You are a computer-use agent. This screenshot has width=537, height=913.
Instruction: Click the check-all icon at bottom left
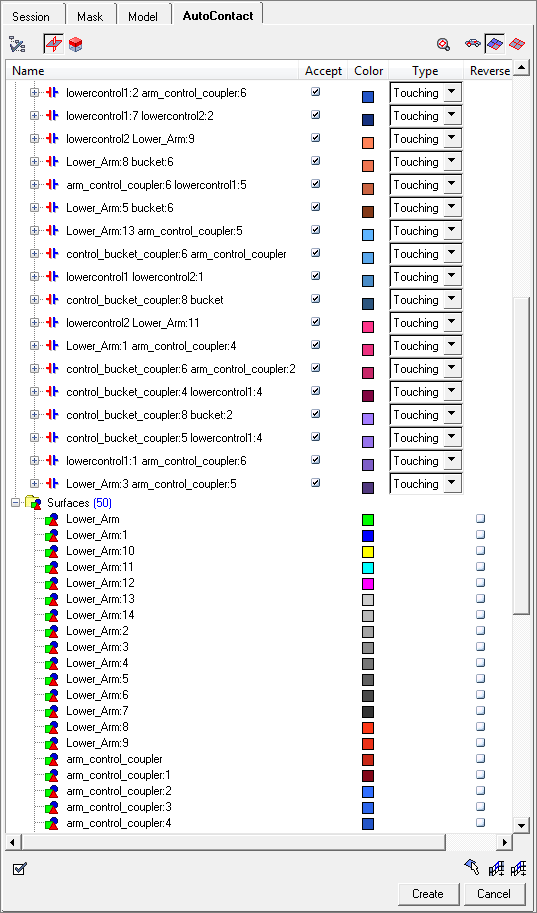19,869
